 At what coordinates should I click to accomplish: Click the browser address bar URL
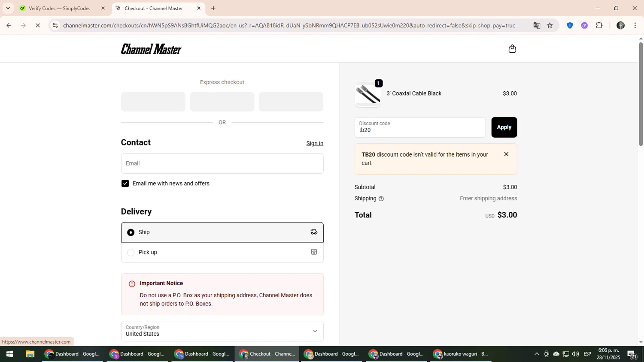click(x=289, y=25)
